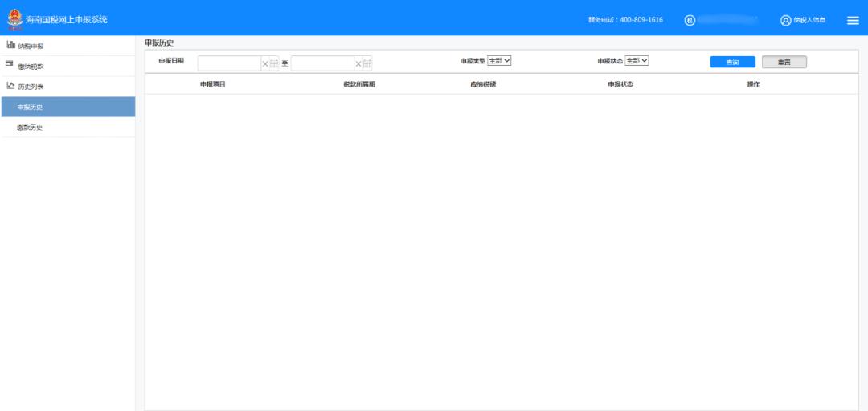Viewport: 868px width, 411px height.
Task: Click the line chart icon beside 历史列表
Action: (10, 86)
